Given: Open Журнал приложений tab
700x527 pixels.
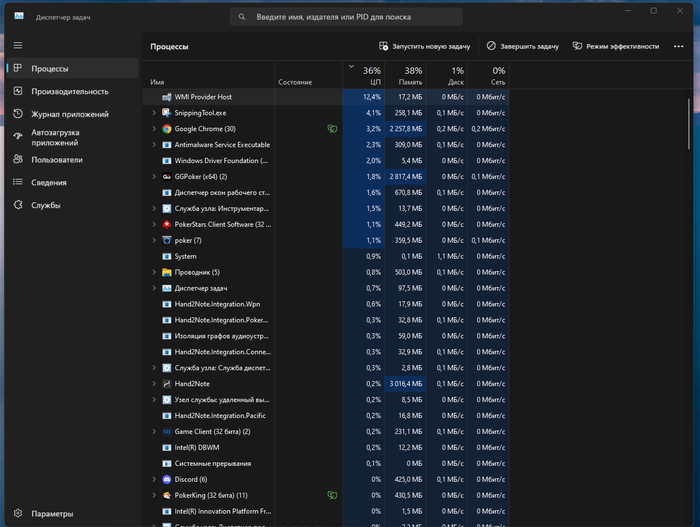Looking at the screenshot, I should pos(73,114).
